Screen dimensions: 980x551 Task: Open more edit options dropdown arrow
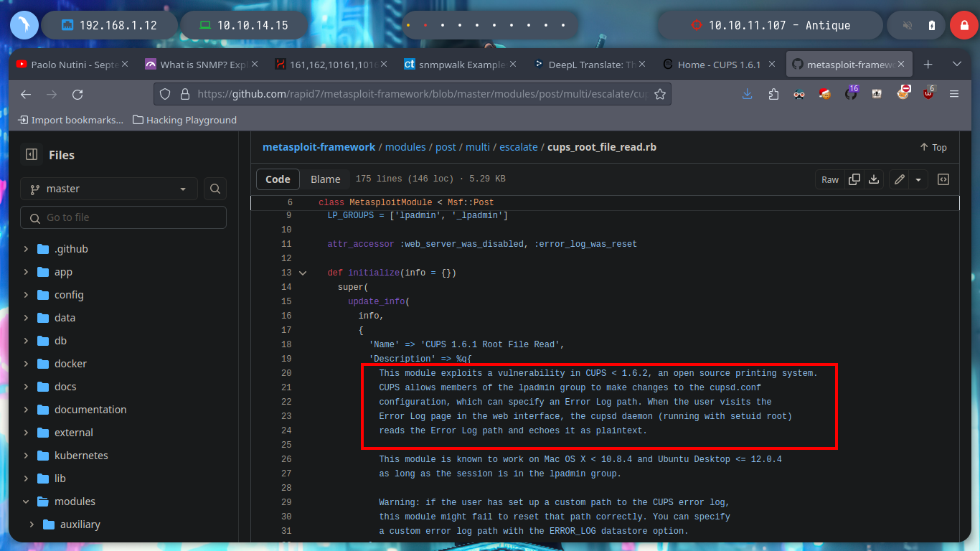pyautogui.click(x=918, y=179)
